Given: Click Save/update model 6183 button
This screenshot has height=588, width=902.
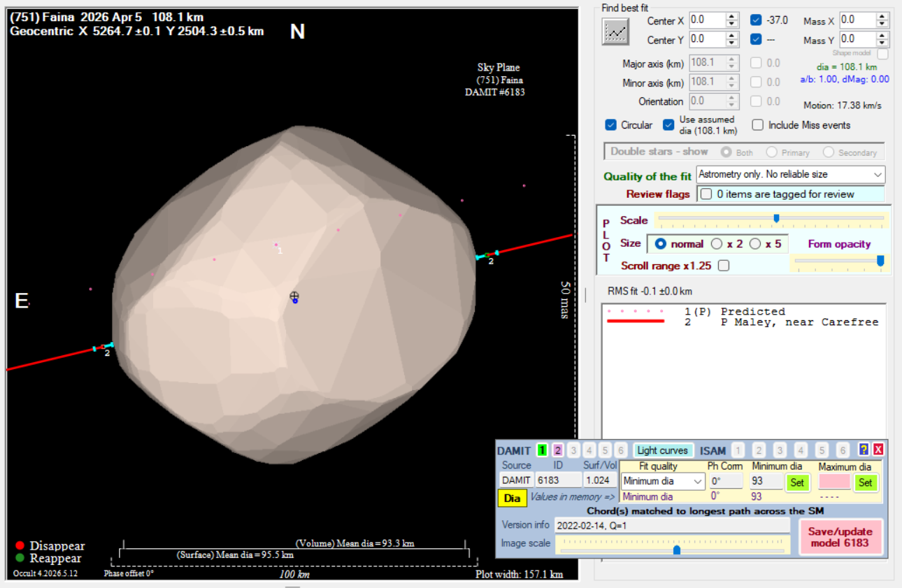Looking at the screenshot, I should point(841,537).
